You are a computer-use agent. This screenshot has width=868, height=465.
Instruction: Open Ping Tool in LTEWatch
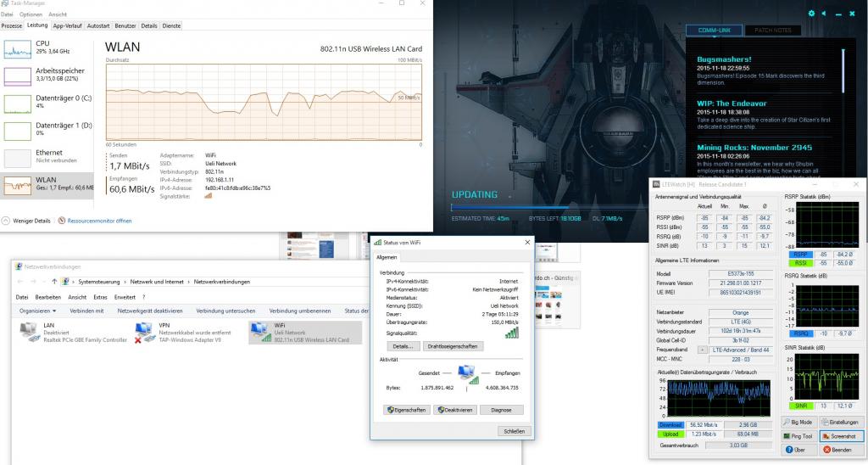coord(798,436)
